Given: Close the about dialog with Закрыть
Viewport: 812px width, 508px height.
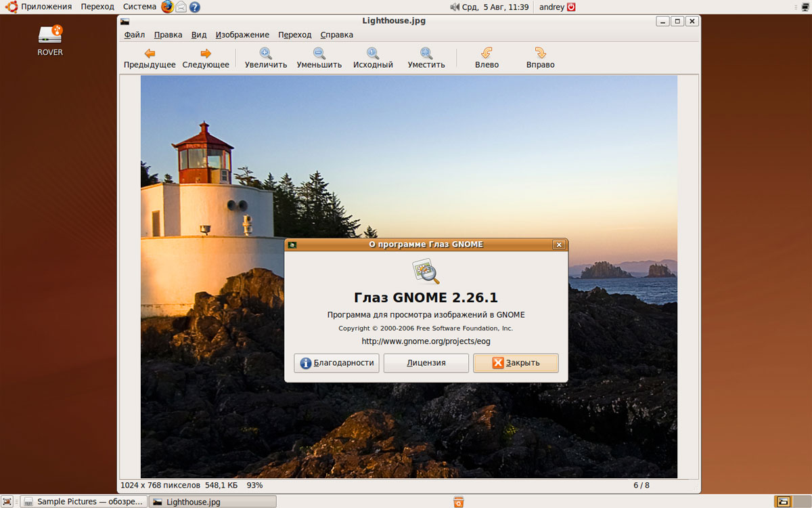Looking at the screenshot, I should pyautogui.click(x=516, y=363).
